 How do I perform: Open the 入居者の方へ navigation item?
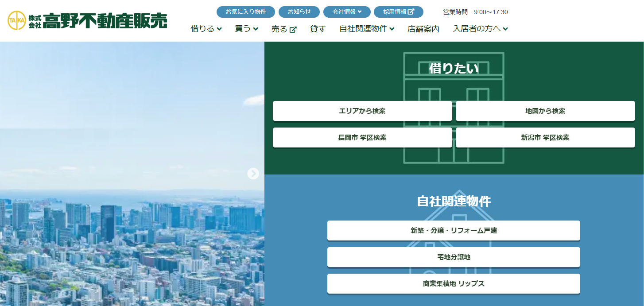[481, 29]
